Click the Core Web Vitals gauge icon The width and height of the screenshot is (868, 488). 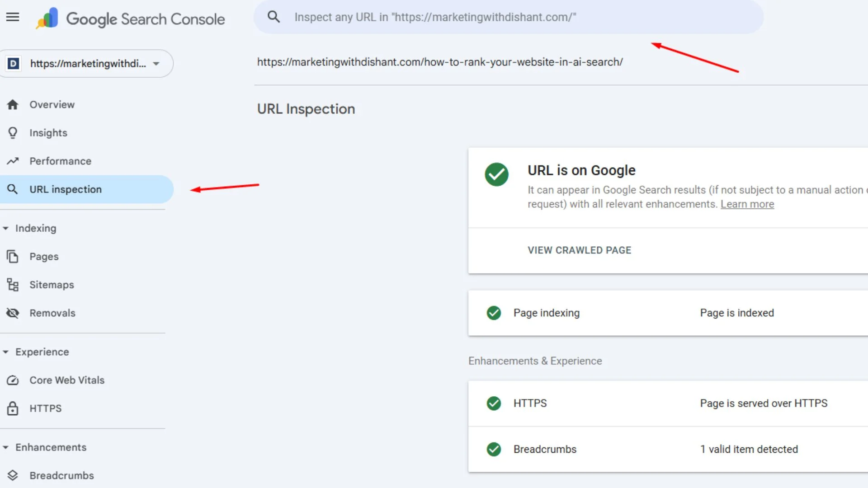[13, 380]
